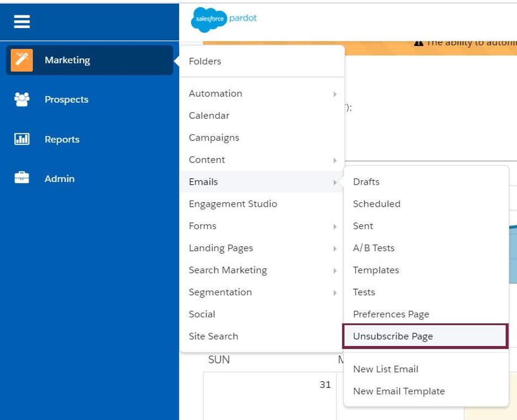Viewport: 517px width, 420px height.
Task: Expand the Landing Pages submenu arrow
Action: click(335, 249)
